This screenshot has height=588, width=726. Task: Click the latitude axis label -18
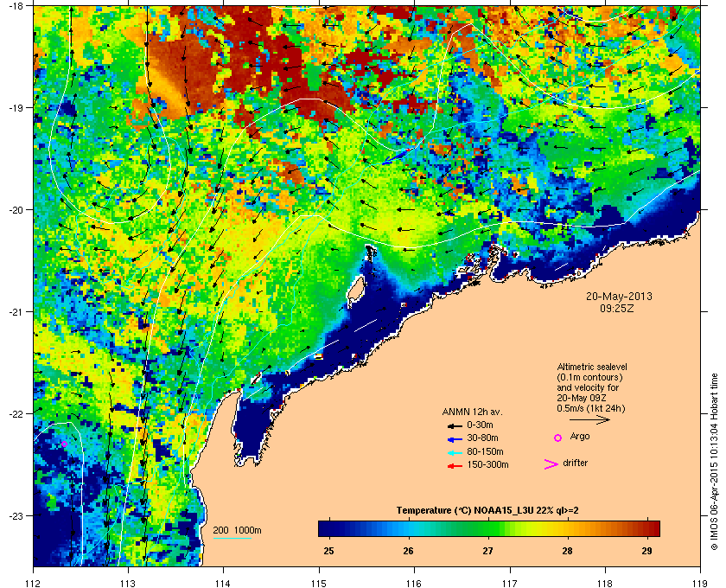click(16, 5)
